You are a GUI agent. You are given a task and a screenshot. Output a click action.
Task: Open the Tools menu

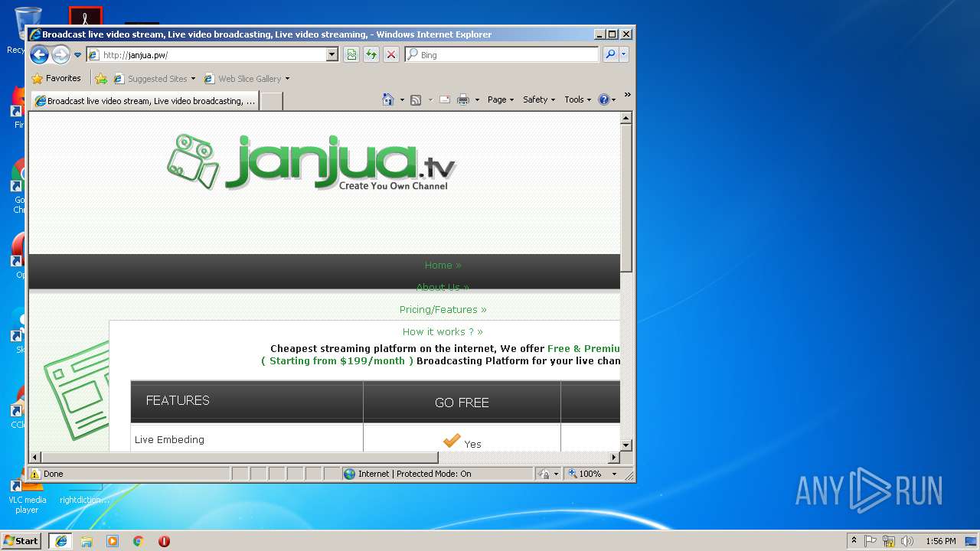click(577, 99)
